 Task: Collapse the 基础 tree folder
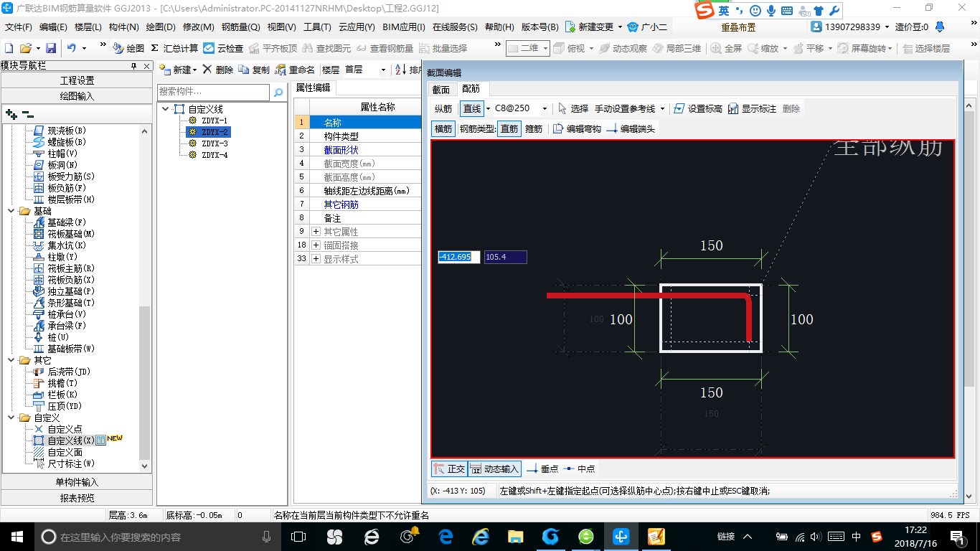pos(11,211)
